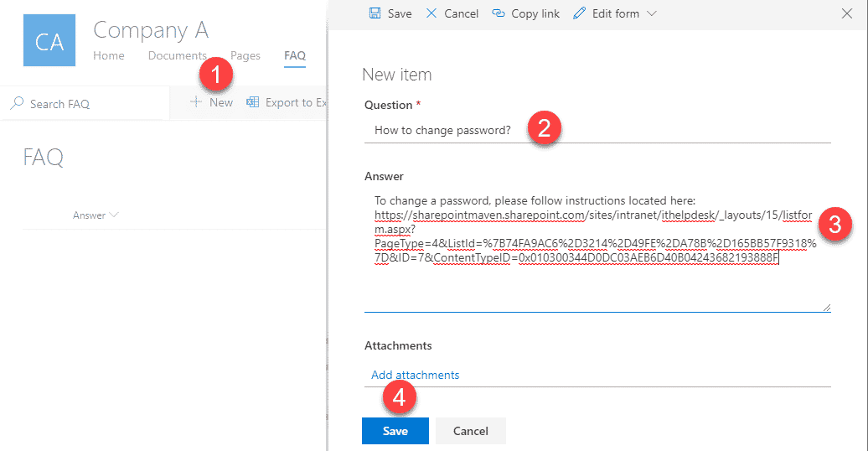Close the New item panel

[846, 13]
